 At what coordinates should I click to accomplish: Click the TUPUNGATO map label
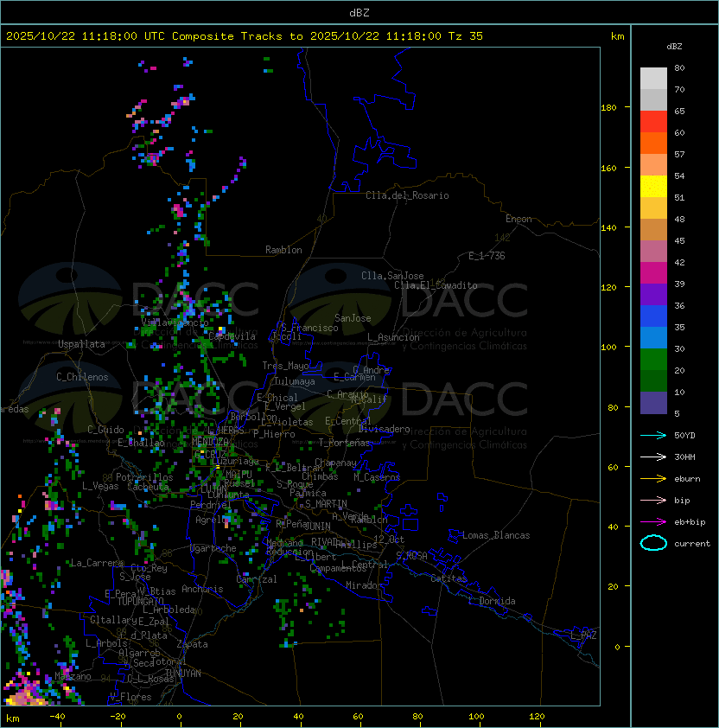coord(140,601)
